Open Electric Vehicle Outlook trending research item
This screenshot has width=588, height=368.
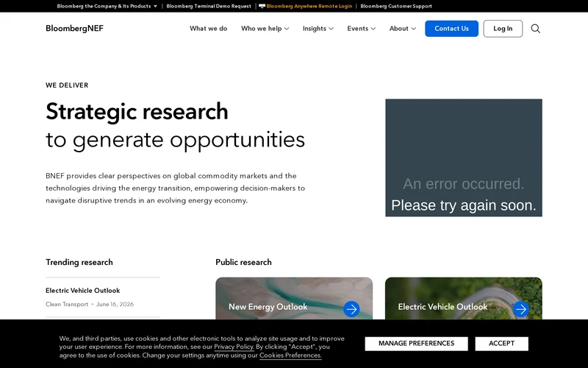83,291
